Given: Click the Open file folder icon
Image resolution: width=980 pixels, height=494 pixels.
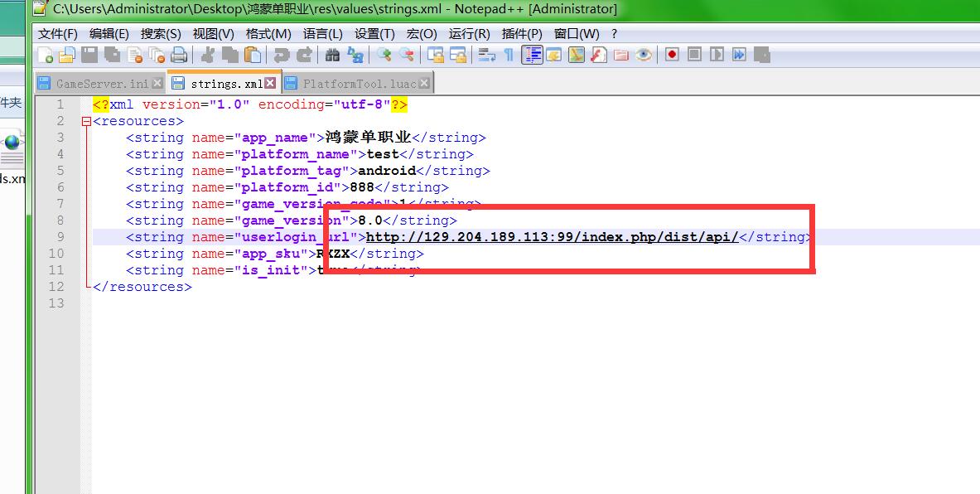Looking at the screenshot, I should coord(67,55).
